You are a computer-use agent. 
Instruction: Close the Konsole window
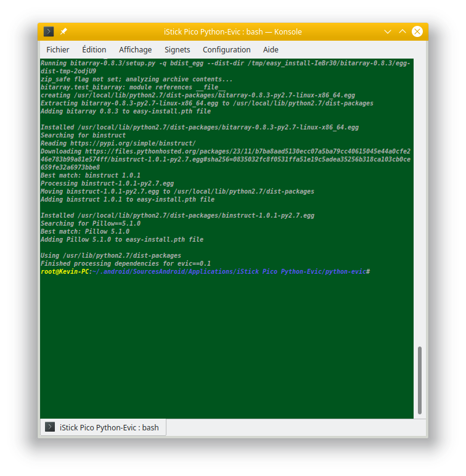point(417,31)
